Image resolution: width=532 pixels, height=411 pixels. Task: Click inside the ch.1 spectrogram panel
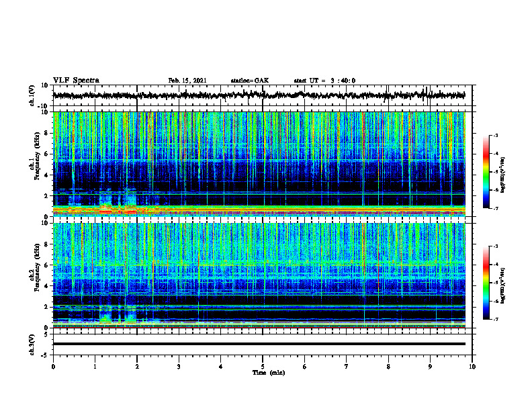point(259,164)
